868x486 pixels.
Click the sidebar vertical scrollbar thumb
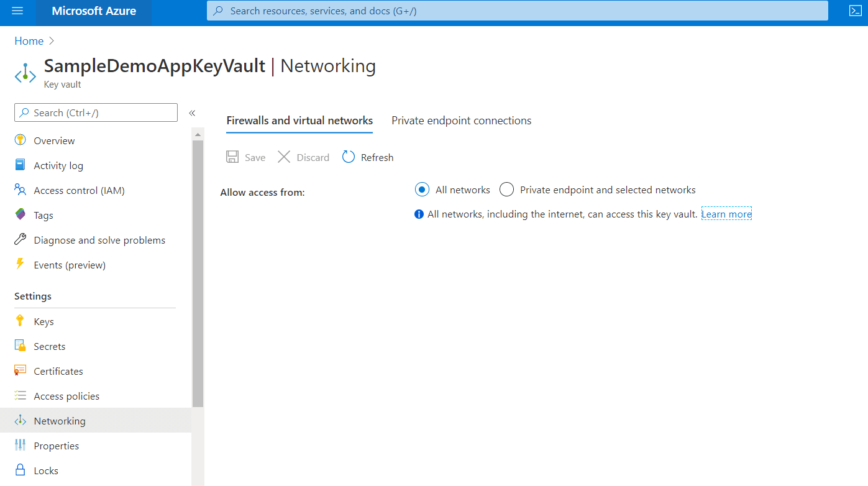pos(198,273)
